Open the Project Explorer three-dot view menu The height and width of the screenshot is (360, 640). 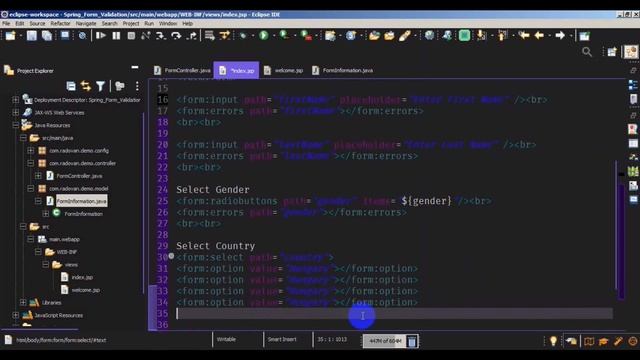137,86
